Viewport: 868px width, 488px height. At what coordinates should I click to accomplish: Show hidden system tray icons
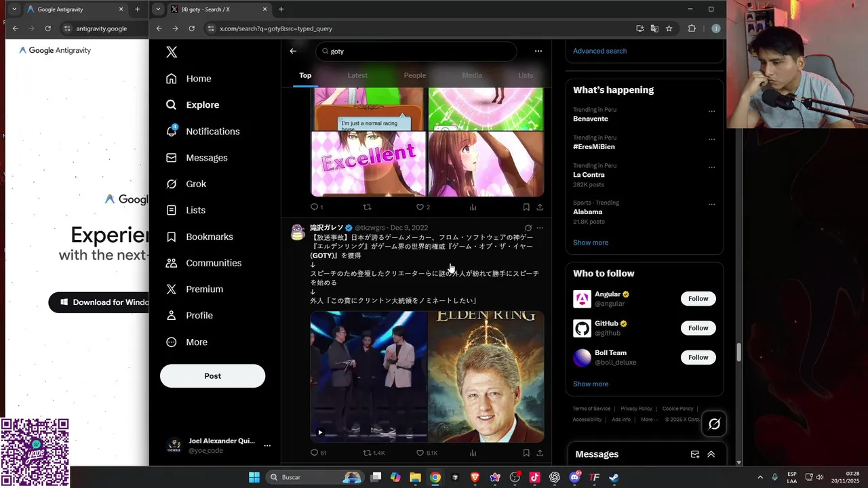[759, 477]
